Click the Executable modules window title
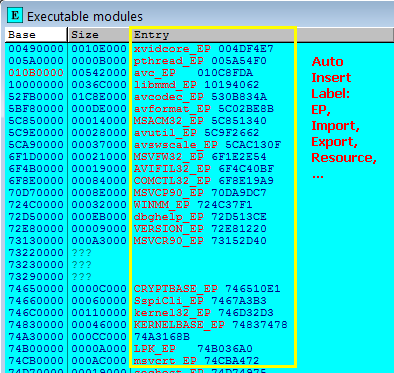Image resolution: width=394 pixels, height=373 pixels. (85, 16)
